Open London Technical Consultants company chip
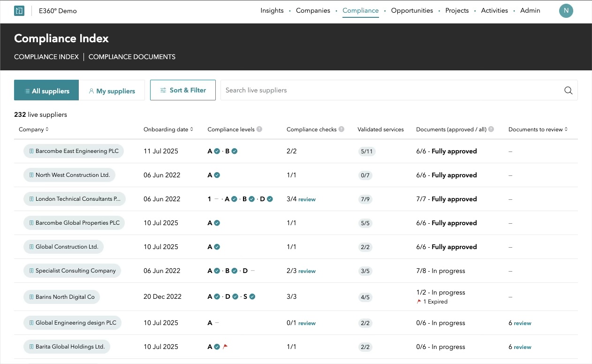592x364 pixels. click(75, 199)
